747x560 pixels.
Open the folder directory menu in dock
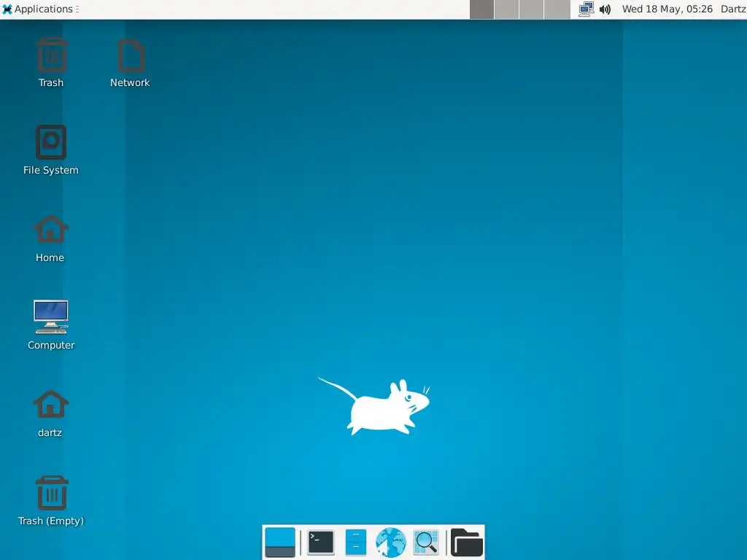[466, 542]
